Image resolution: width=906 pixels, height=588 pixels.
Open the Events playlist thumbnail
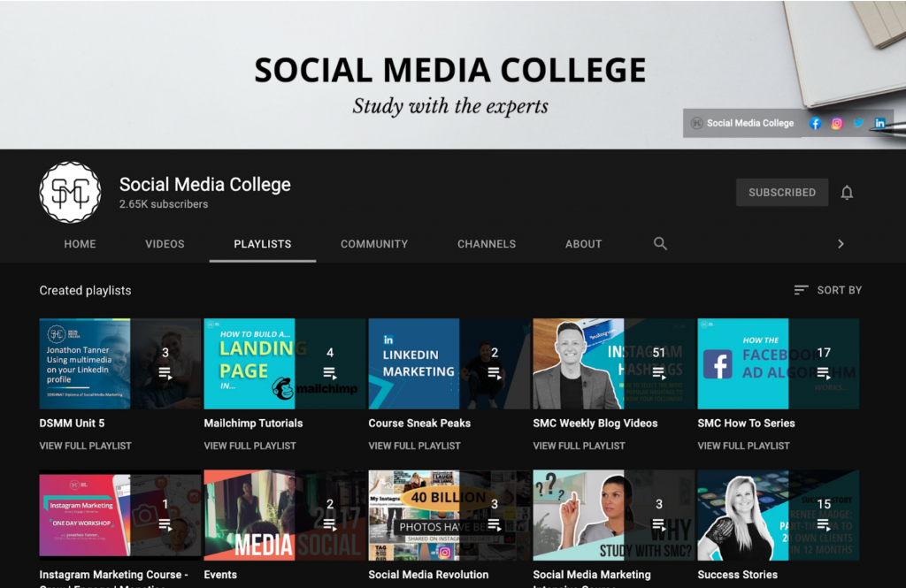pyautogui.click(x=285, y=515)
